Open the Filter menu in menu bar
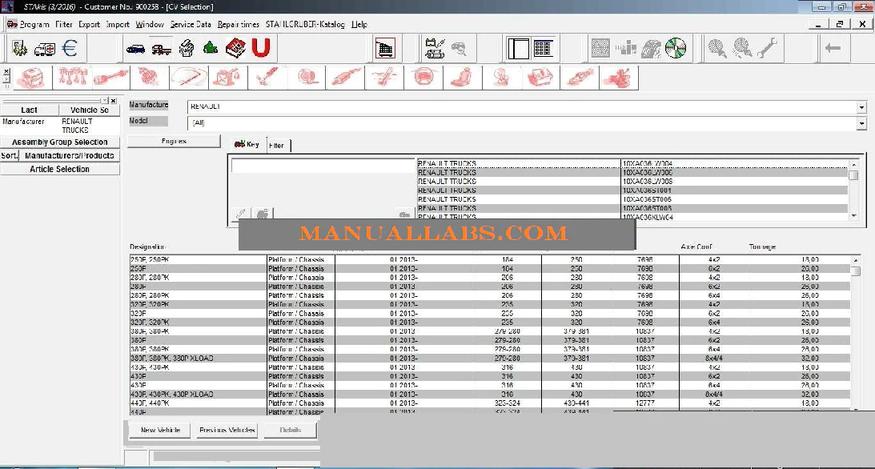The image size is (875, 469). tap(64, 25)
